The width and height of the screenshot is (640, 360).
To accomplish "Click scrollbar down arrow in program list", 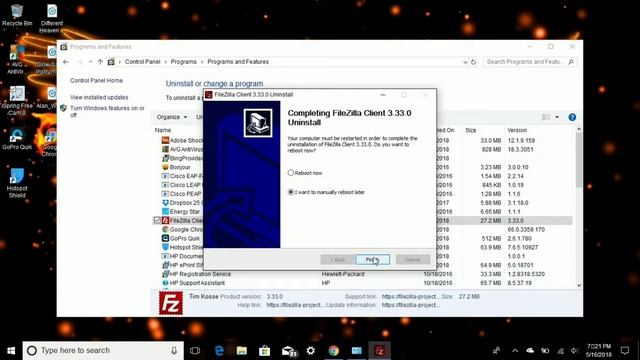I will (579, 285).
